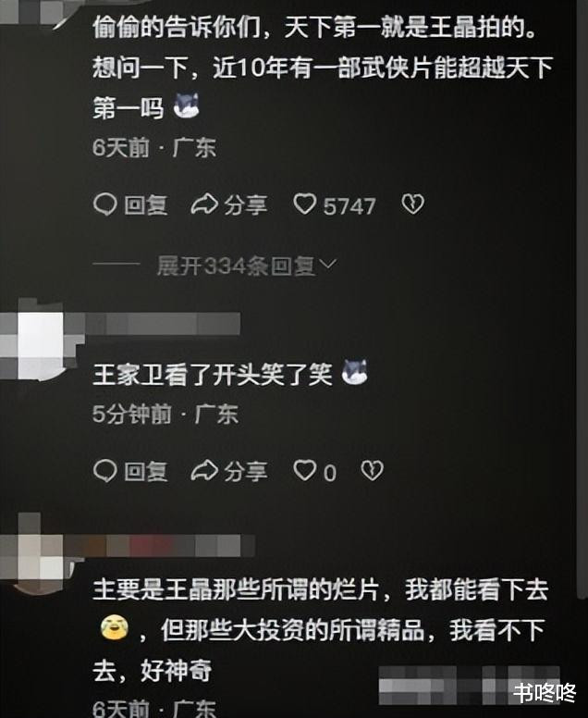Screen dimensions: 588x718
Task: Expand the 334 replies thread
Action: click(x=236, y=266)
